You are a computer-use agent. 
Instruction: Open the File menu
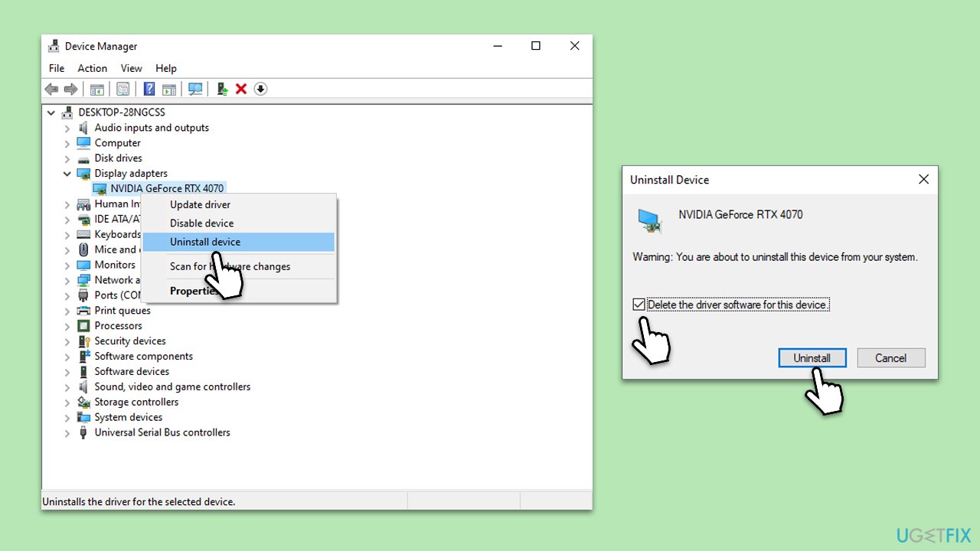57,68
